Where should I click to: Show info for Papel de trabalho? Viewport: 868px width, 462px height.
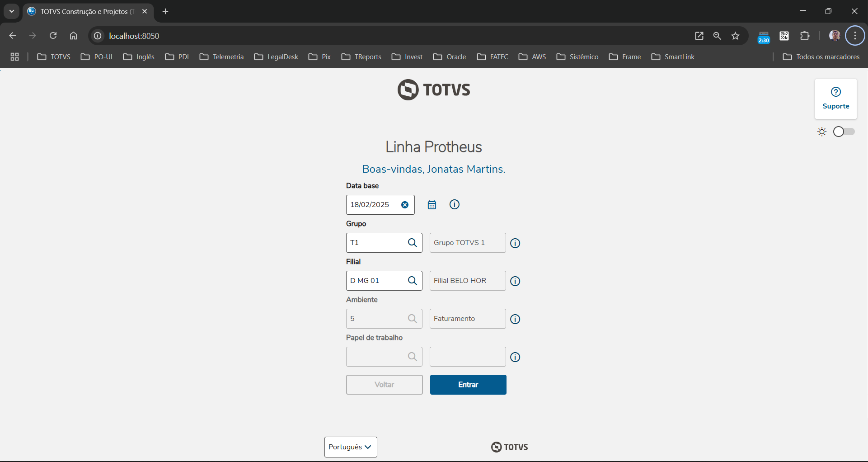[515, 357]
